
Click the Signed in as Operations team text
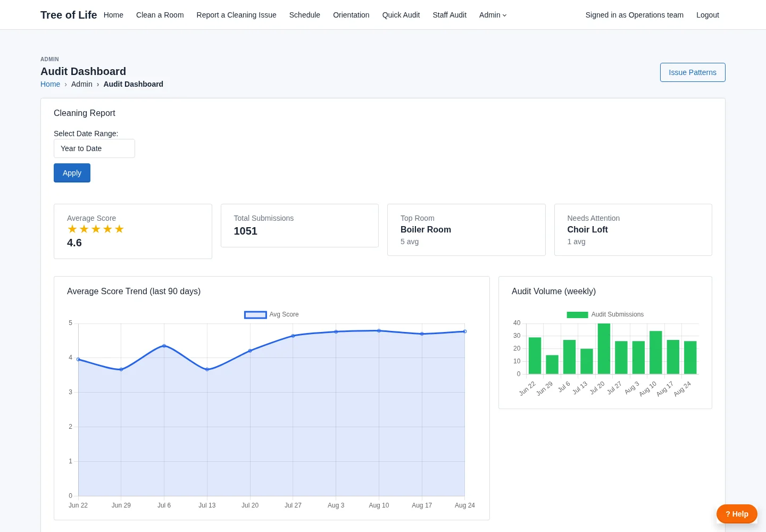click(x=635, y=15)
